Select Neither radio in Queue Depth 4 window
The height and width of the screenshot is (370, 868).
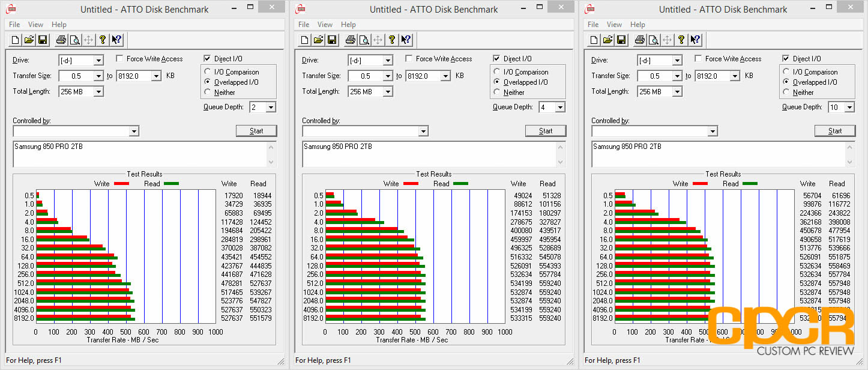click(498, 92)
